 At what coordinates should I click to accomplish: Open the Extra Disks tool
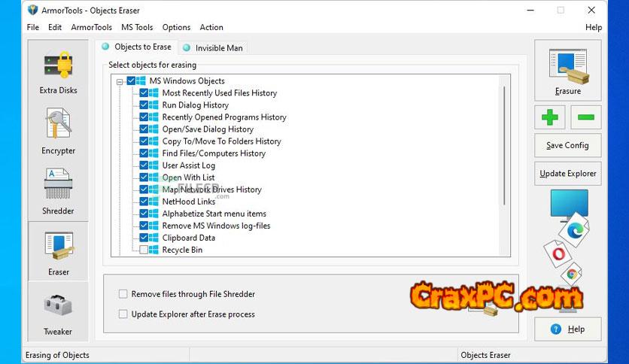pyautogui.click(x=58, y=71)
